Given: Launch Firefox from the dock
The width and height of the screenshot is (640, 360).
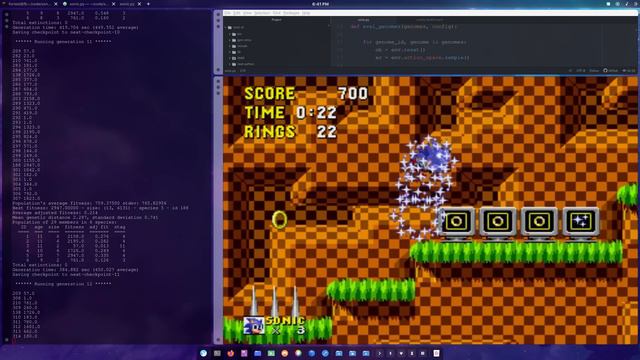Looking at the screenshot, I should click(x=231, y=353).
